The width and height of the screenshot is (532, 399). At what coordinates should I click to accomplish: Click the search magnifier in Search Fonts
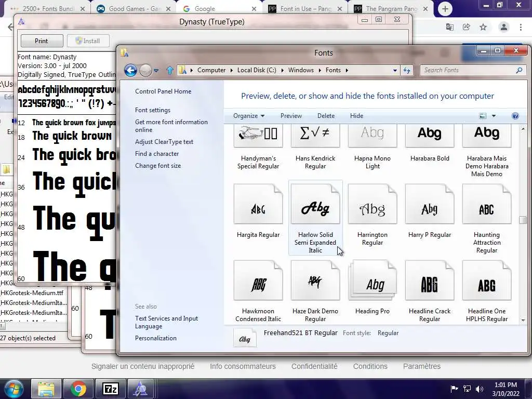[x=519, y=70]
